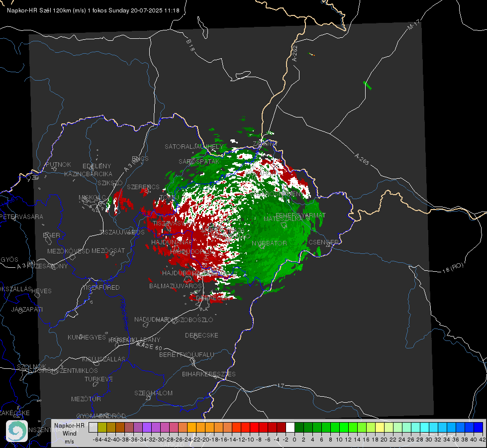Click the A-265 road label
The height and width of the screenshot is (448, 487).
point(362,159)
